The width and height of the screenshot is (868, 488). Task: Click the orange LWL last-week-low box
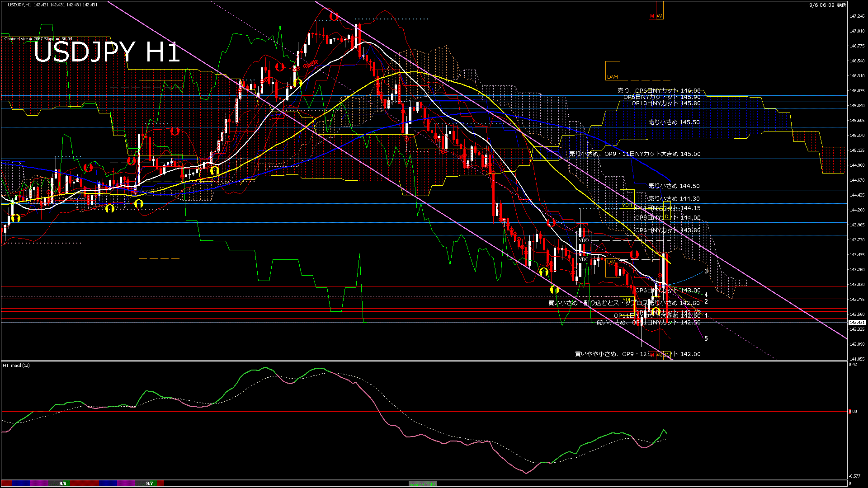pyautogui.click(x=612, y=262)
